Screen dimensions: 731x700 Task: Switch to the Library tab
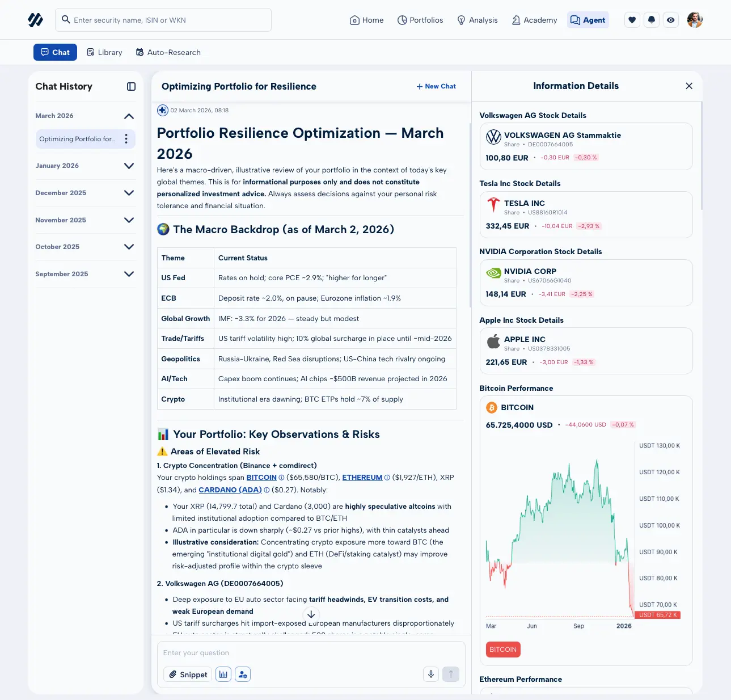(x=104, y=52)
